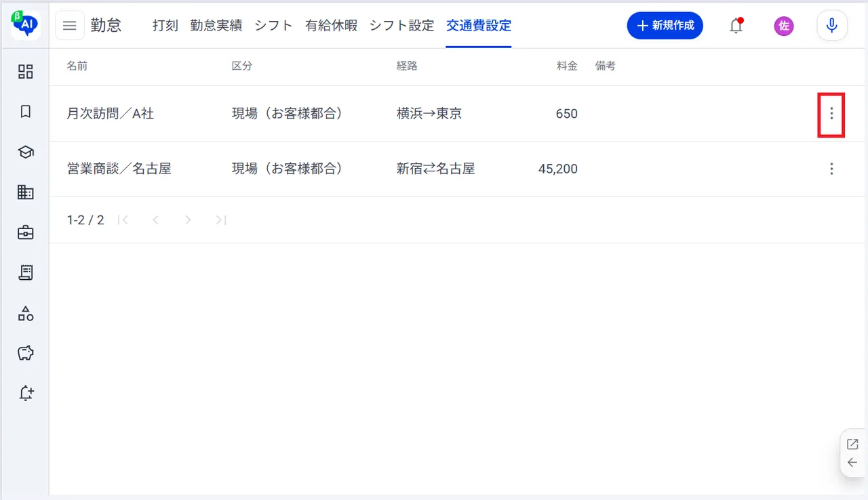This screenshot has height=500, width=868.
Task: Open the receipt document icon in sidebar
Action: pyautogui.click(x=26, y=272)
